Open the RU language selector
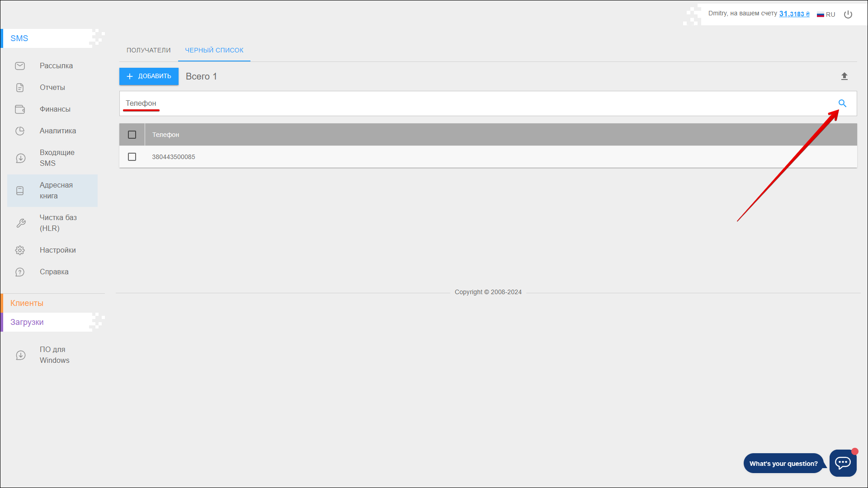Image resolution: width=868 pixels, height=488 pixels. [x=826, y=14]
